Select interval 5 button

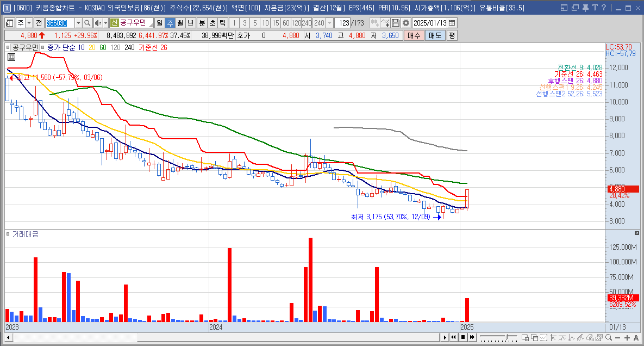(255, 23)
